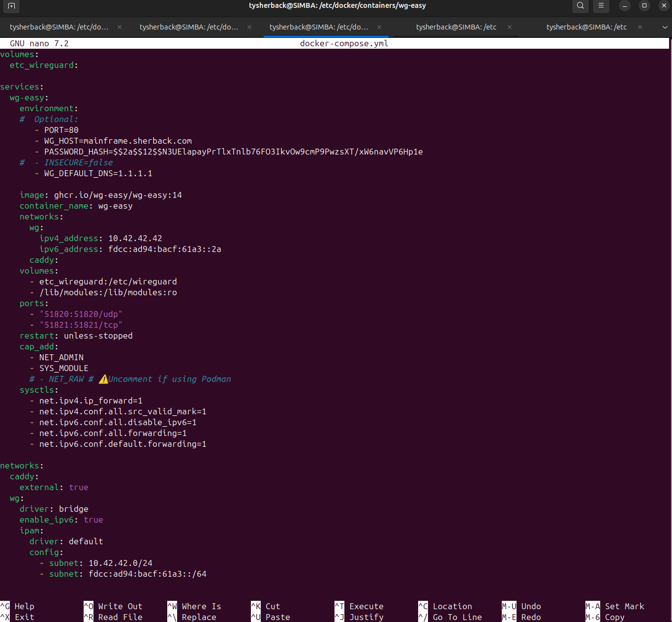Click the SYS_MODULE capability line
This screenshot has width=672, height=622.
click(x=59, y=368)
